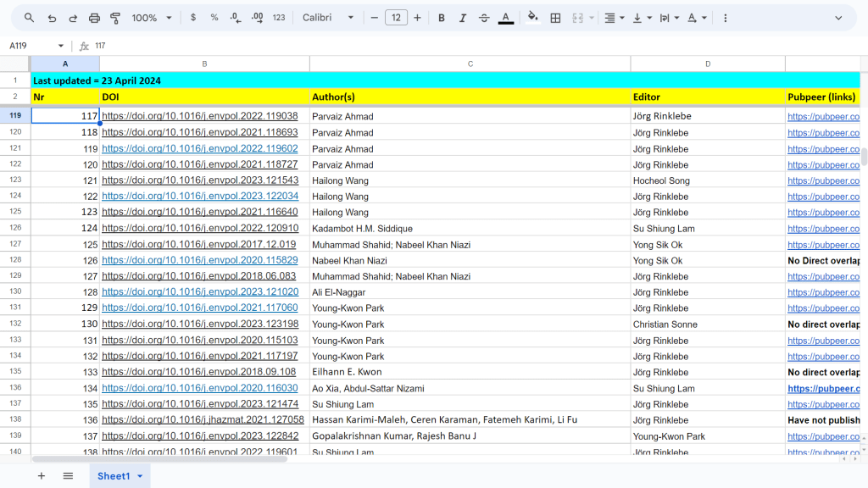868x488 pixels.
Task: Open the borders tool
Action: click(x=555, y=18)
